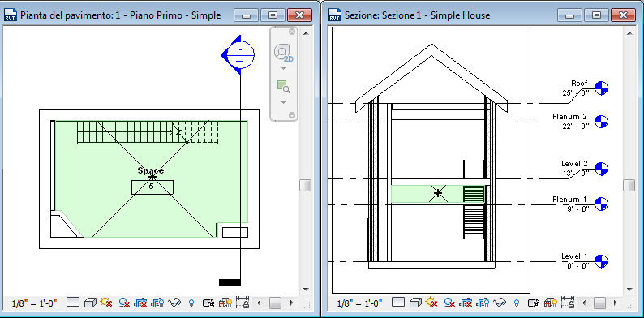The height and width of the screenshot is (318, 644).
Task: Close the navigation bar with its X button
Action: [x=292, y=32]
